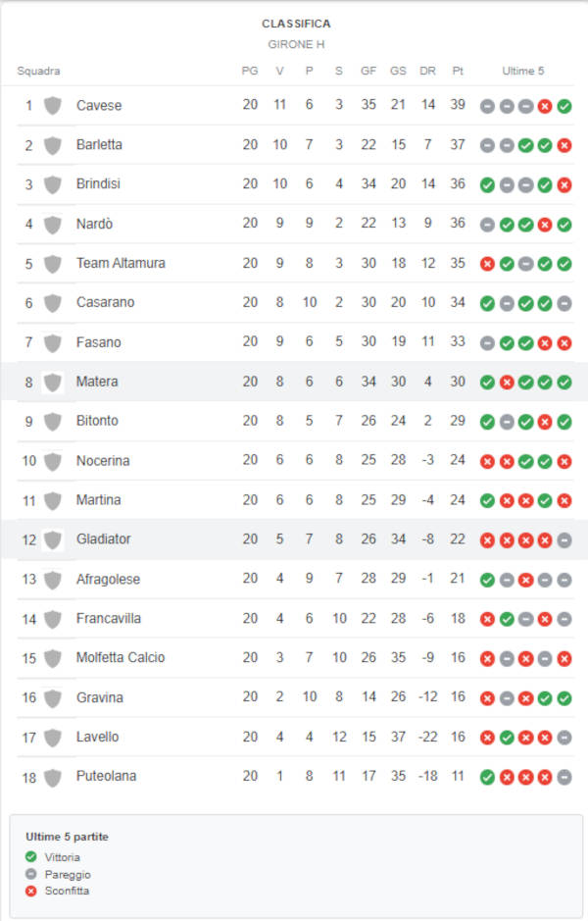Open the Molfetta Calcio team link
The width and height of the screenshot is (588, 921).
[x=121, y=658]
